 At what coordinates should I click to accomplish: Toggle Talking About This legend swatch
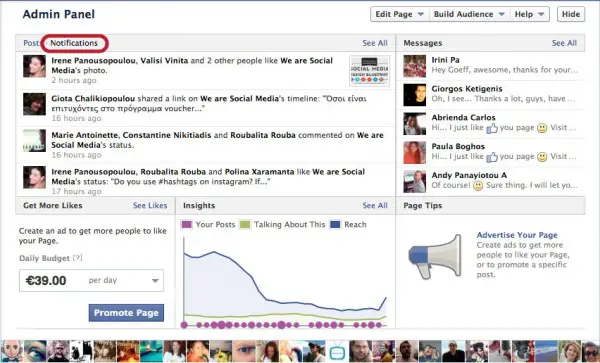click(245, 225)
